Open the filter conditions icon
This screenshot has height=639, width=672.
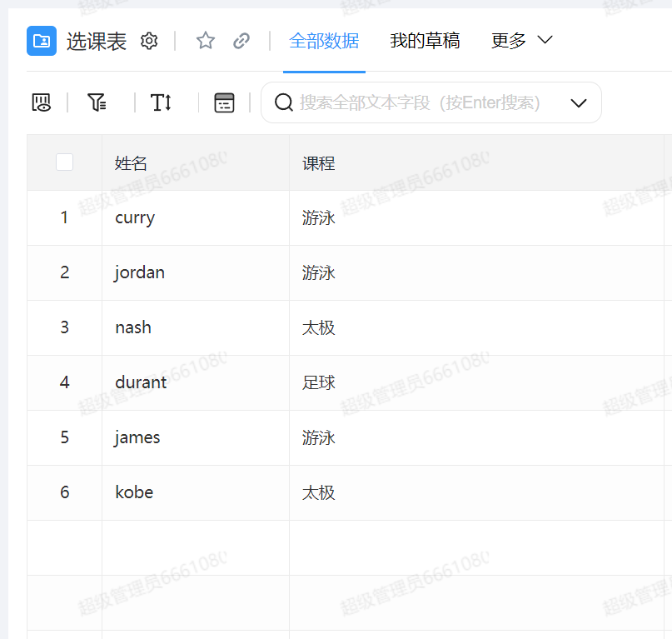[x=97, y=102]
